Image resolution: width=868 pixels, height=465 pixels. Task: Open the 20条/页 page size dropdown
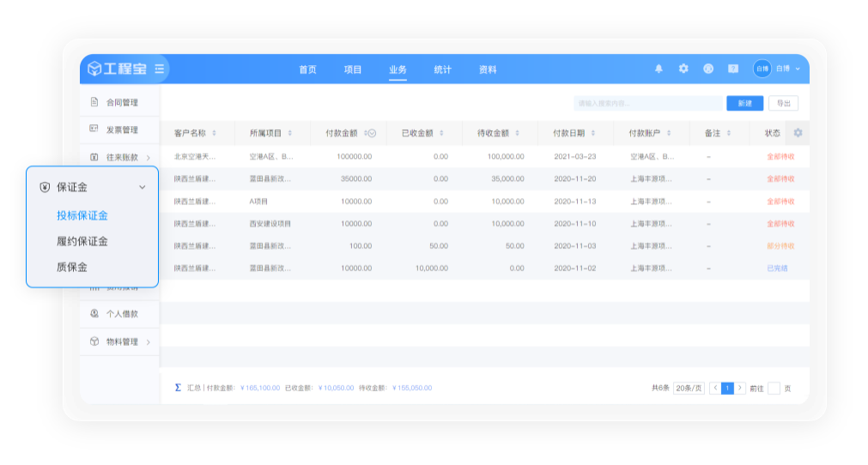(689, 388)
